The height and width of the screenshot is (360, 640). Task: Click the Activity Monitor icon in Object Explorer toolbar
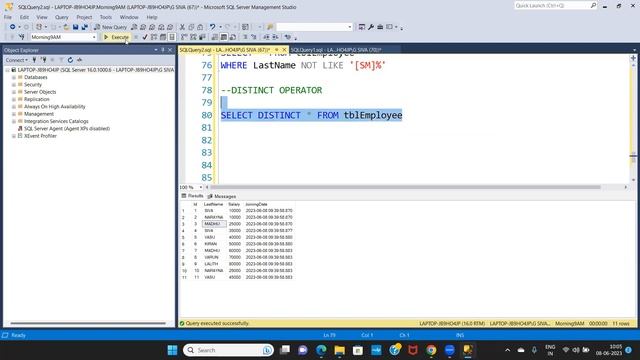click(x=80, y=60)
